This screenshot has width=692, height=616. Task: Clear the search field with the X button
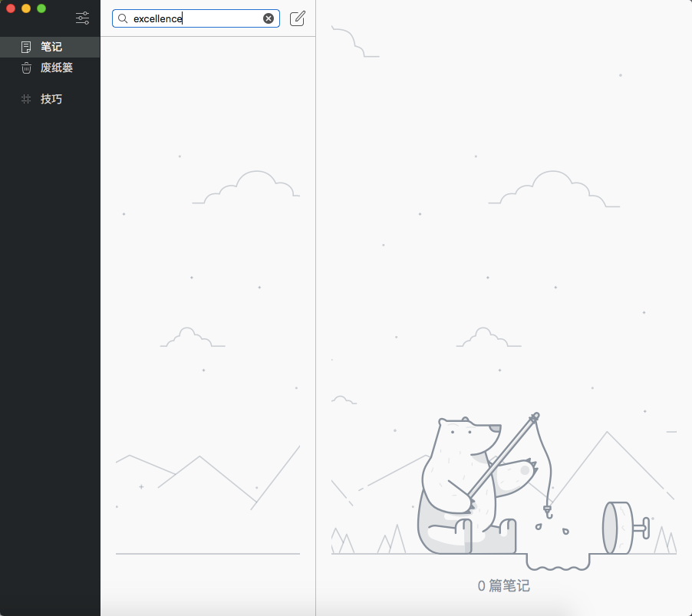pos(269,18)
